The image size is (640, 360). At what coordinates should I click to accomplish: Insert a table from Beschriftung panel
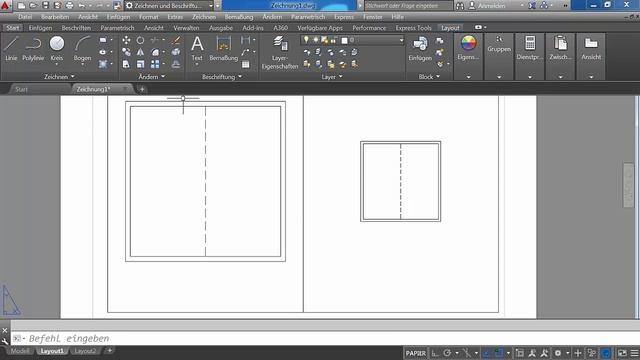[246, 64]
